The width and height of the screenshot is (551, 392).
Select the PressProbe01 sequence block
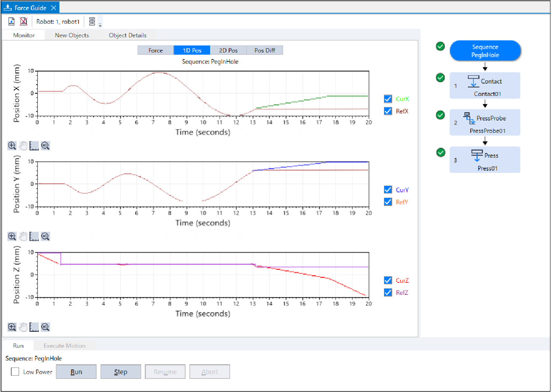(485, 123)
